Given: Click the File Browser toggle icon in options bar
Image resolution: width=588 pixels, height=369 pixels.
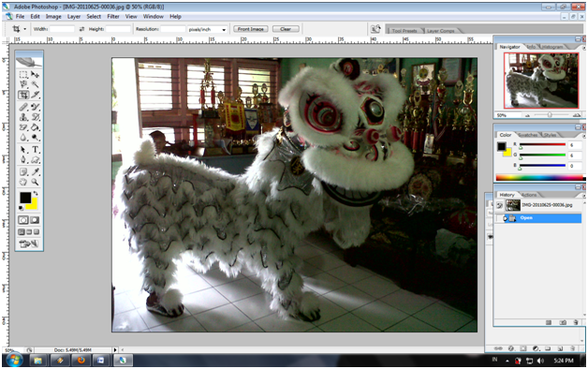Looking at the screenshot, I should coord(375,29).
